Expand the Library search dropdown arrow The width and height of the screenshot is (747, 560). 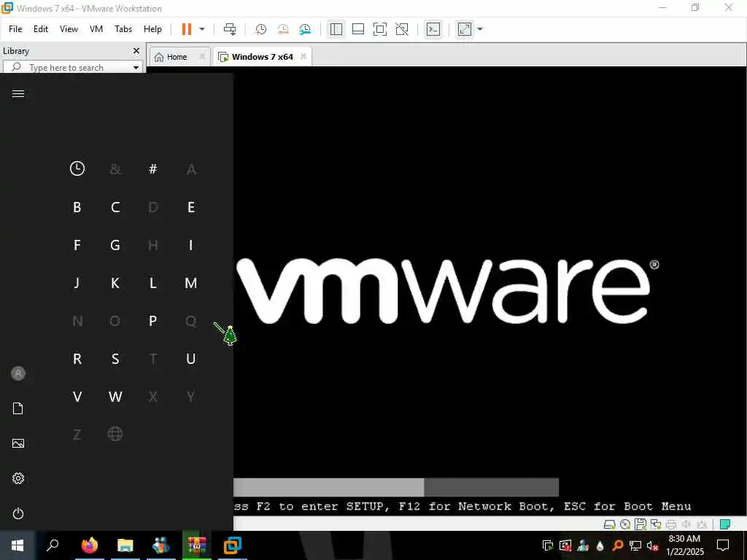[136, 68]
